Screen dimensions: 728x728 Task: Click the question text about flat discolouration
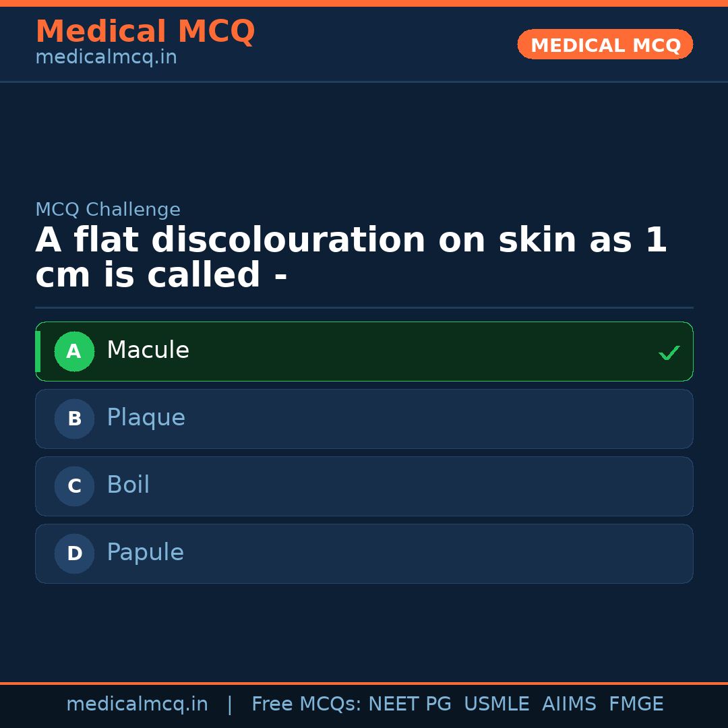click(351, 256)
